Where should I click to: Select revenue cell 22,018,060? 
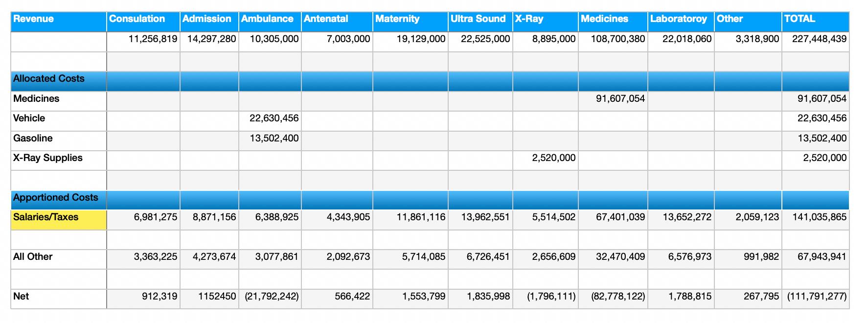click(681, 42)
